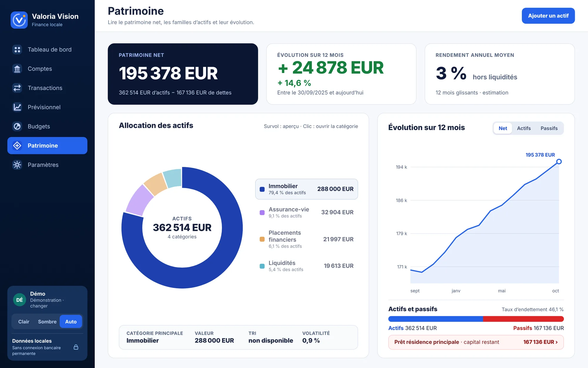
Task: Select the Transactions arrows icon
Action: coord(17,88)
